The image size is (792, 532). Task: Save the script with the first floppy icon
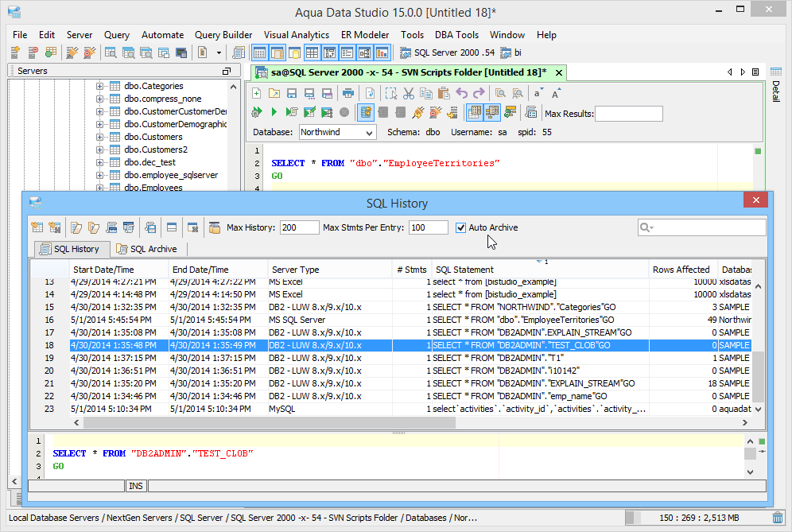point(292,94)
